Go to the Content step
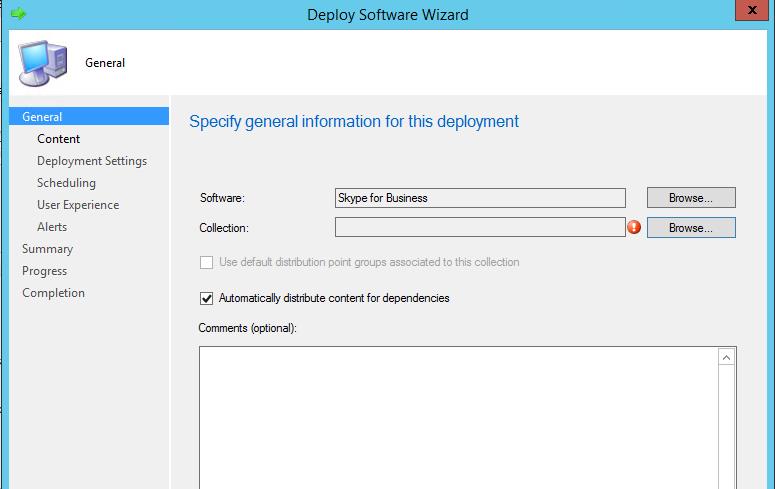Viewport: 775px width, 489px height. point(59,139)
